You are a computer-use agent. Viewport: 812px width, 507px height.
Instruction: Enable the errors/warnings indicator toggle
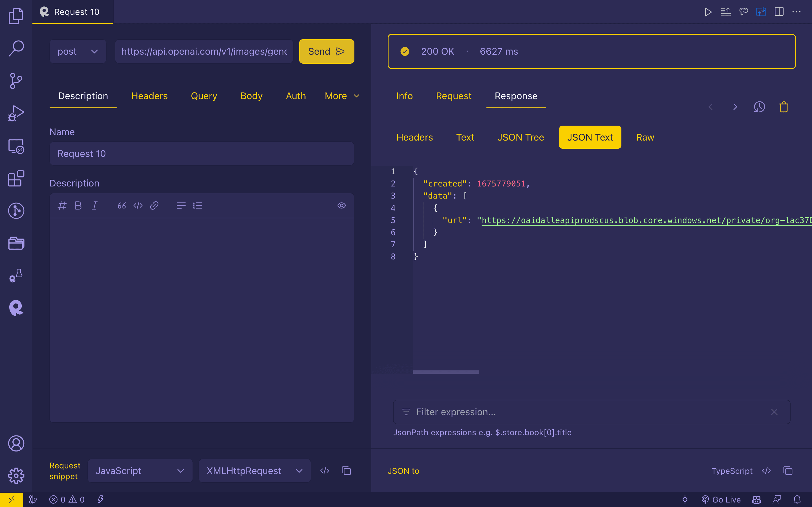(x=67, y=499)
